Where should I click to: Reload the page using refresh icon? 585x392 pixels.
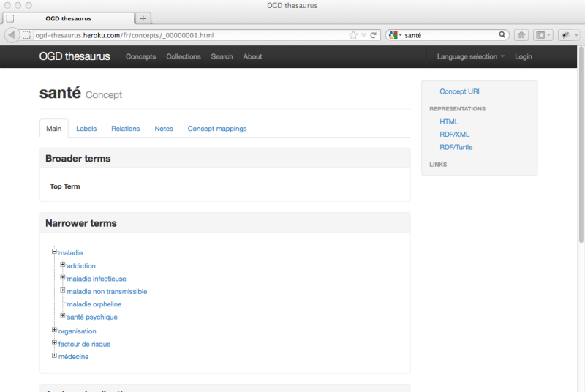pyautogui.click(x=373, y=35)
